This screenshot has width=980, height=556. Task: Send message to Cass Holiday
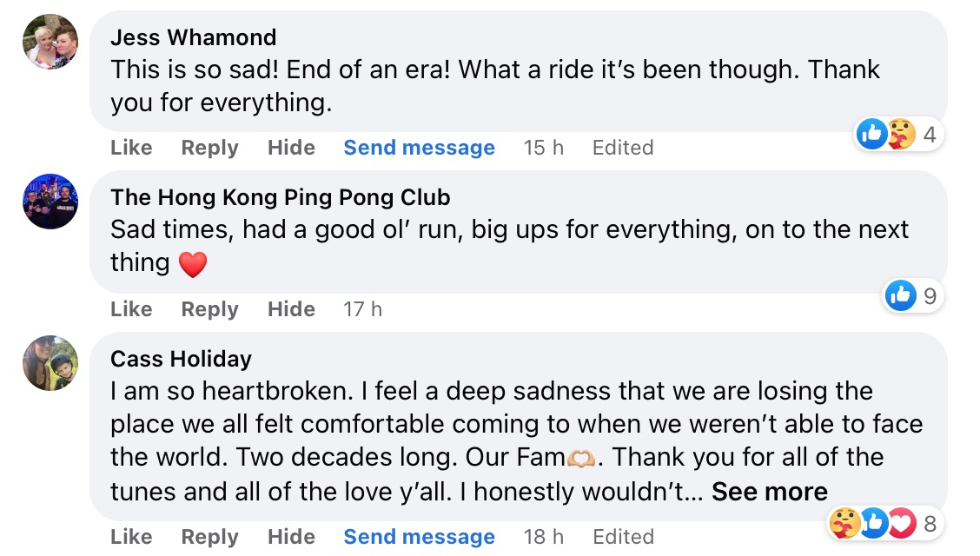click(x=419, y=537)
